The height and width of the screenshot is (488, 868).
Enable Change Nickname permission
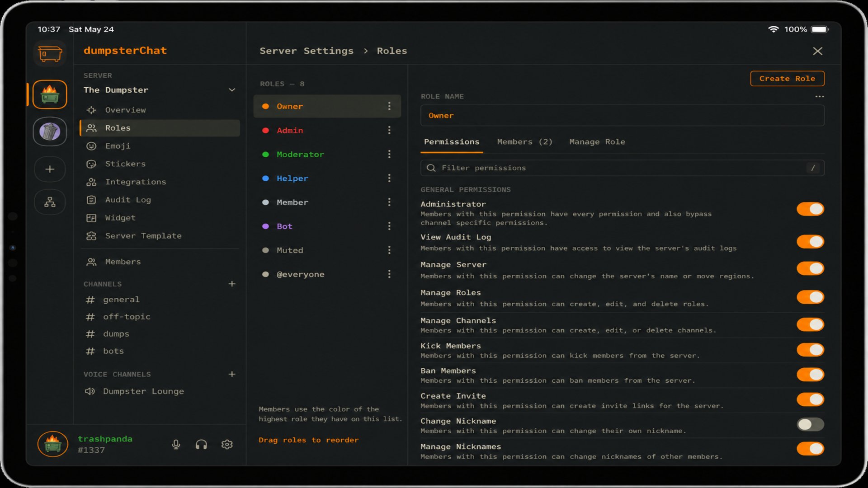click(x=810, y=424)
